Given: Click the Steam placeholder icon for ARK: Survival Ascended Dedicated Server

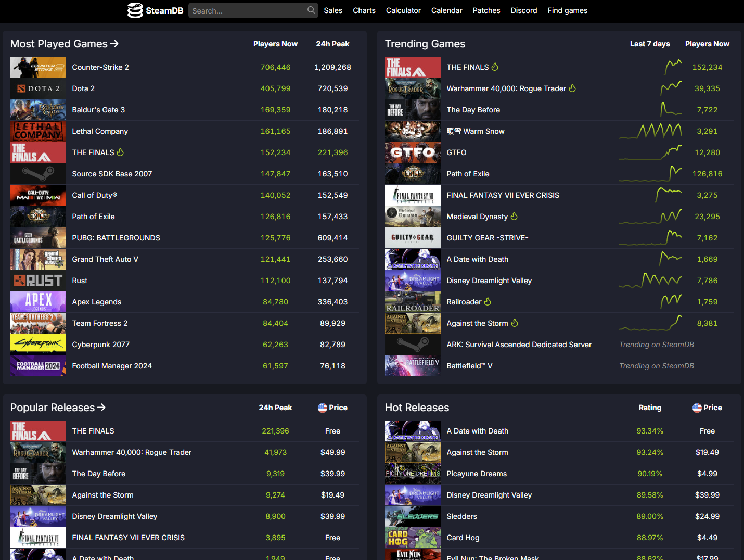Looking at the screenshot, I should (413, 345).
